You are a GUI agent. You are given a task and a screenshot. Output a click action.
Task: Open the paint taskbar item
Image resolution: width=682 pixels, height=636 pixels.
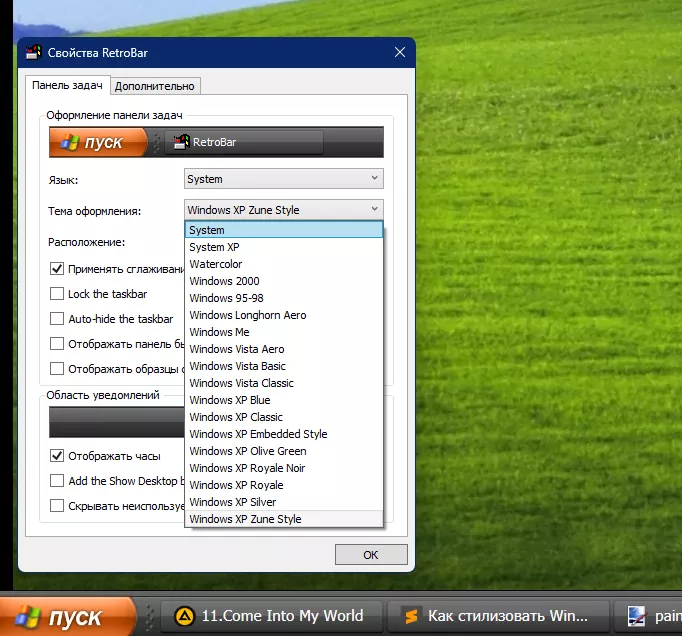648,616
